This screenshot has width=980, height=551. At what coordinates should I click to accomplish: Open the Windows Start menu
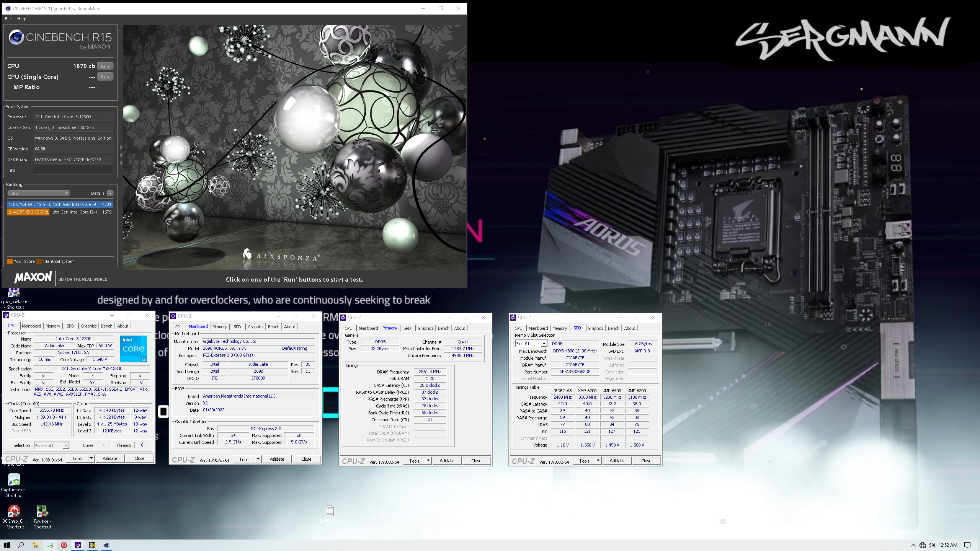pyautogui.click(x=7, y=545)
